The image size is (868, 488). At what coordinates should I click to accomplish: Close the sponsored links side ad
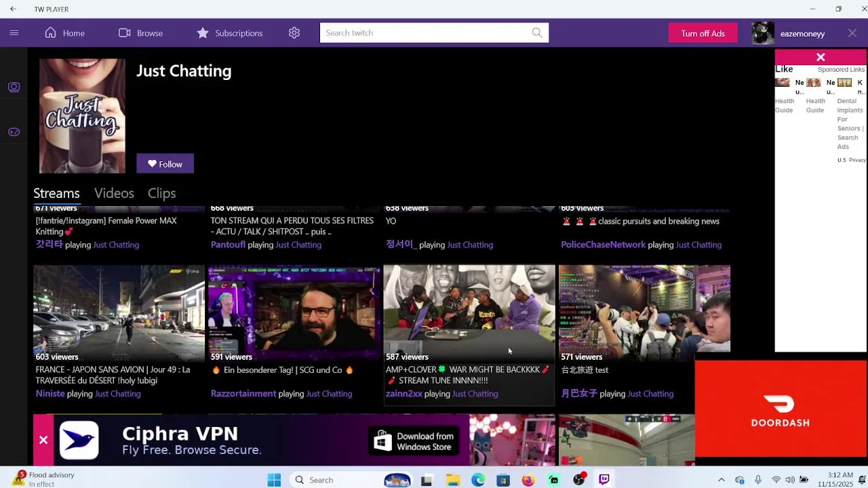(x=821, y=58)
